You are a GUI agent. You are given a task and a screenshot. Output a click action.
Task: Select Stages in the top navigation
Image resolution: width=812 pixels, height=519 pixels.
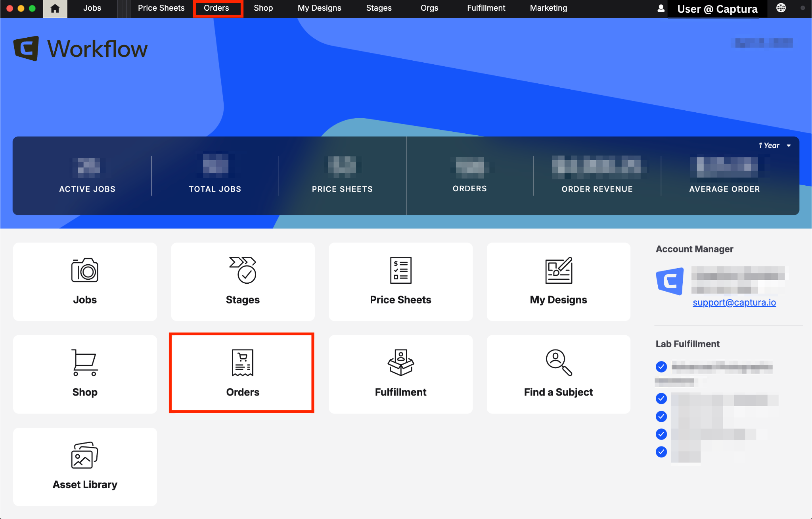coord(379,8)
